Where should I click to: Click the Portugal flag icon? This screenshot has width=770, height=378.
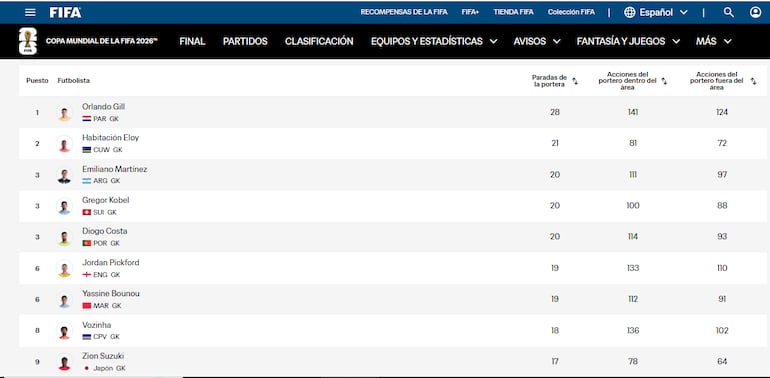point(86,243)
